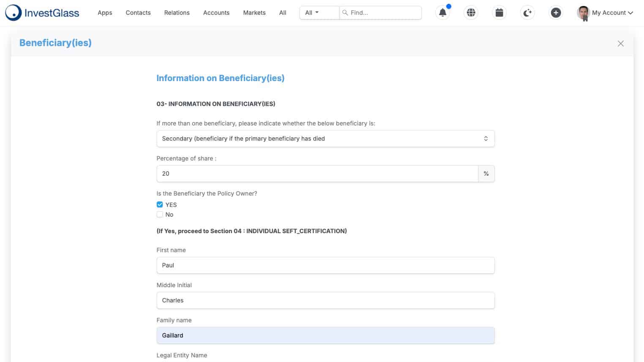The image size is (644, 362).
Task: Click the 03- INFORMATION ON BENEFICIARY(IES) text
Action: tap(216, 104)
